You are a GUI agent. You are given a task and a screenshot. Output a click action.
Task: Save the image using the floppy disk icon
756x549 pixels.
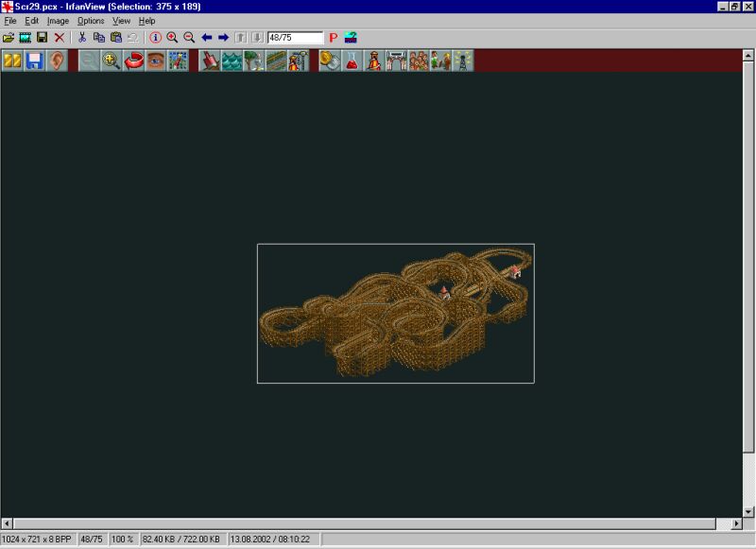coord(42,38)
